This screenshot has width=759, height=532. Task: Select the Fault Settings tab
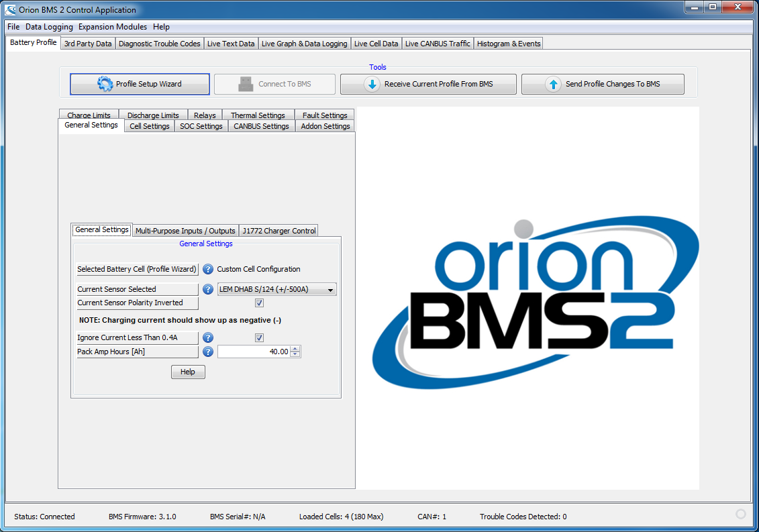pos(325,115)
